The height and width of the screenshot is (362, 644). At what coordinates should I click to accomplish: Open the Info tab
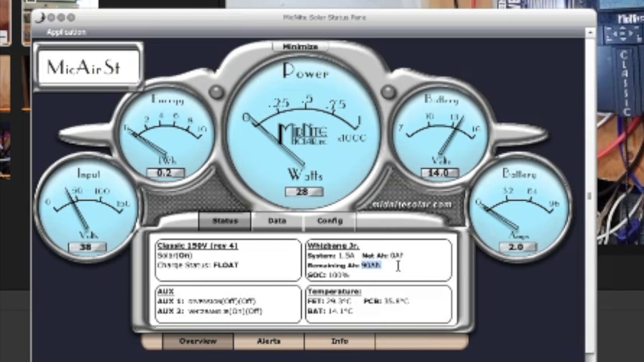340,341
